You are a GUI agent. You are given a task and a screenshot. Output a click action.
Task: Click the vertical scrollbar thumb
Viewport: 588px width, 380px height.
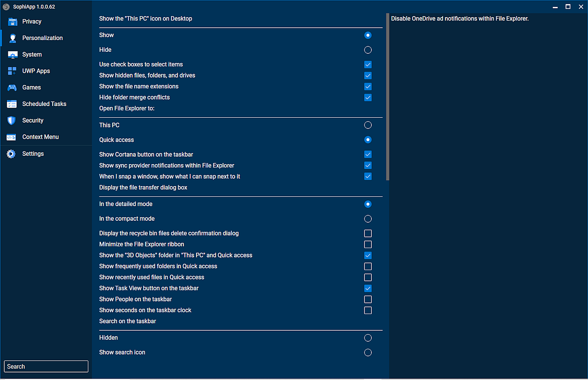click(x=387, y=97)
